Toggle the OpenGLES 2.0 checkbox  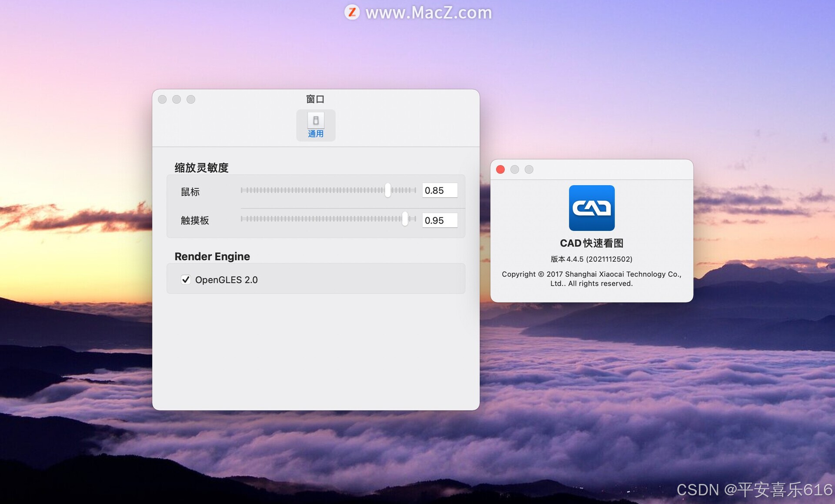click(x=186, y=280)
